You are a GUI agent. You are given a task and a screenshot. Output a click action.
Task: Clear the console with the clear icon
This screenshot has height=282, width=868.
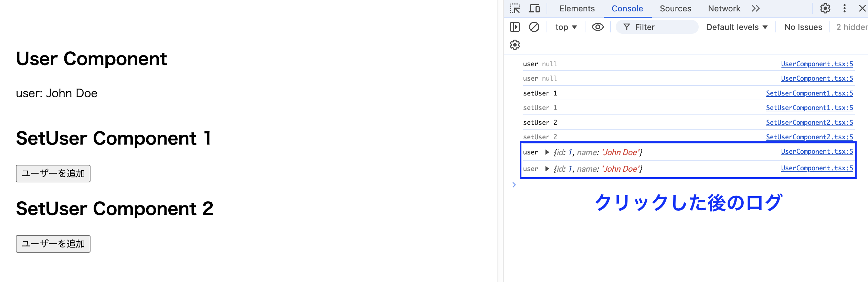[534, 27]
